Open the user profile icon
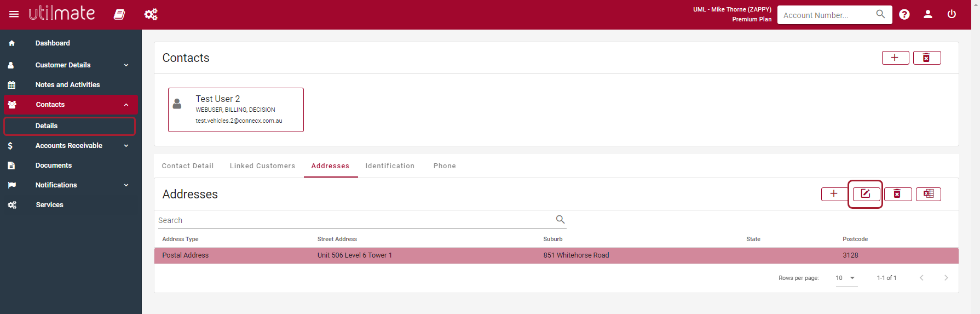Image resolution: width=980 pixels, height=314 pixels. [x=928, y=14]
